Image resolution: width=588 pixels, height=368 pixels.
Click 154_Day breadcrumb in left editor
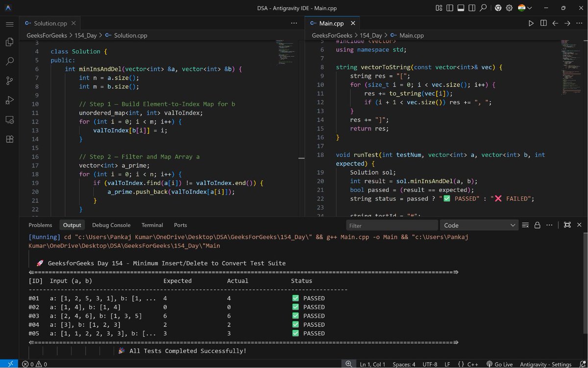[85, 35]
